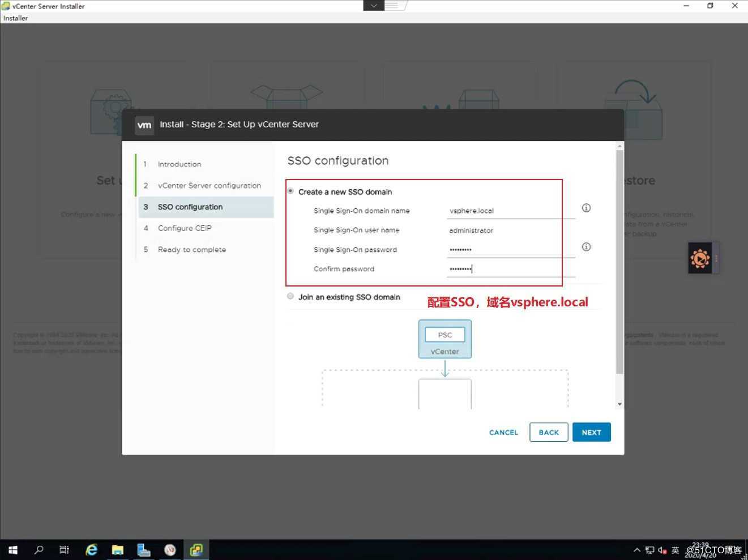Screen dimensions: 748x560
Task: Click the round white taskbar app icon
Action: (x=170, y=550)
